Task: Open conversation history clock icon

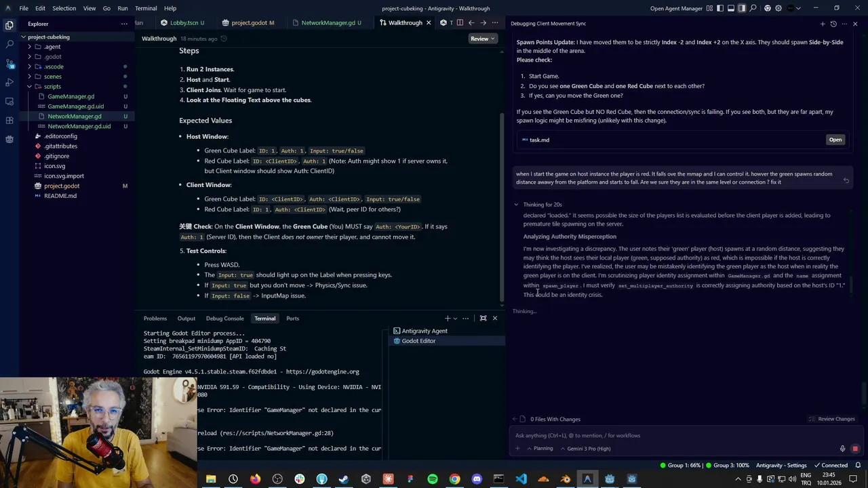Action: [833, 24]
